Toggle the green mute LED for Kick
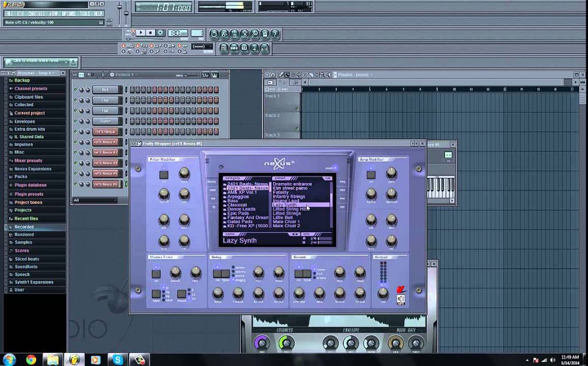Screen dimensions: 588x366 (75, 90)
